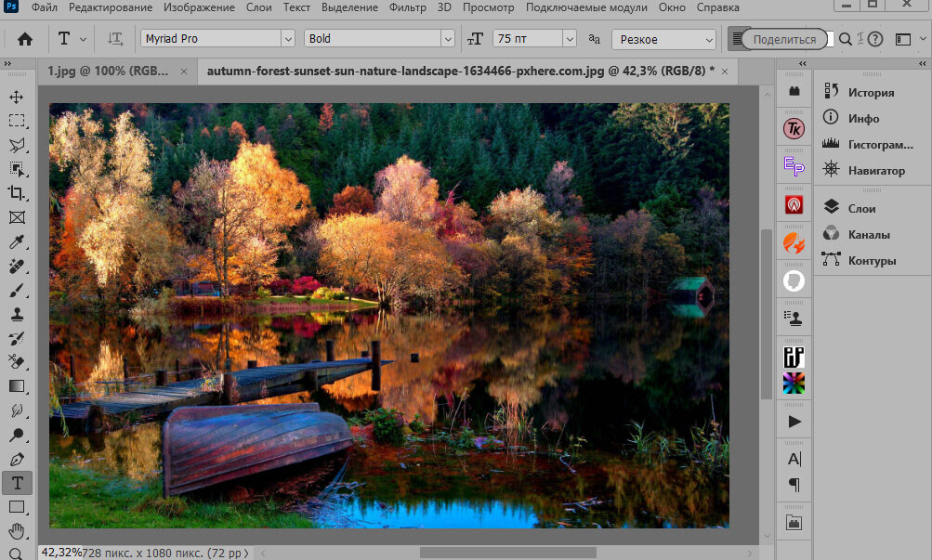Viewport: 932px width, 560px height.
Task: Click the vertical canvas scrollbar
Action: 767,314
